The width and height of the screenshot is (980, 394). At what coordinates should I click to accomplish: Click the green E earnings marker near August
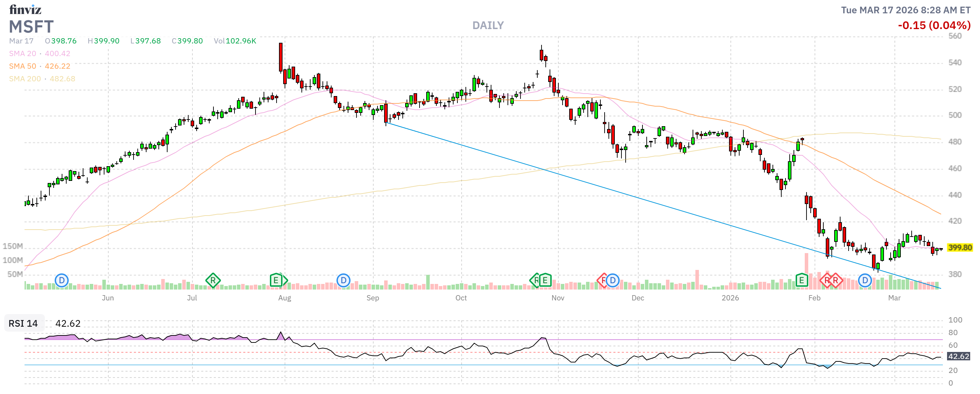tap(276, 281)
